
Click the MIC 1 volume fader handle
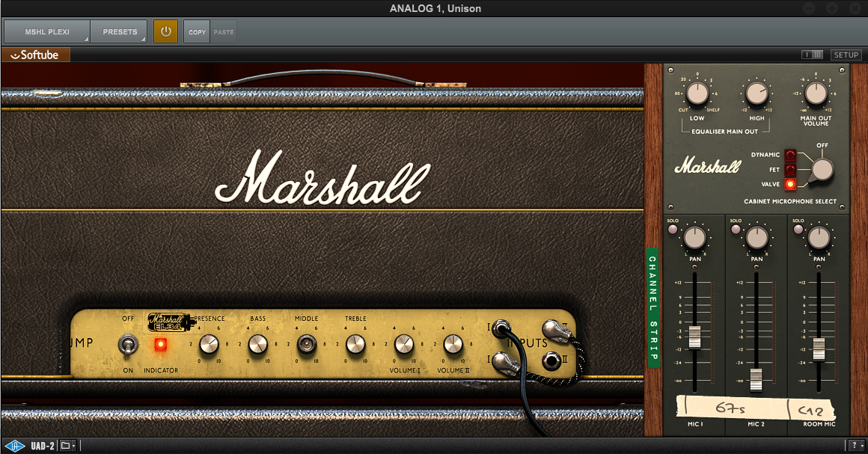click(694, 338)
